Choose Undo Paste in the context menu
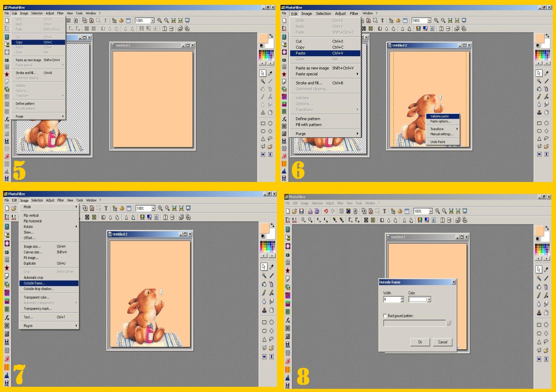Screen dimensions: 556x392 pos(438,142)
